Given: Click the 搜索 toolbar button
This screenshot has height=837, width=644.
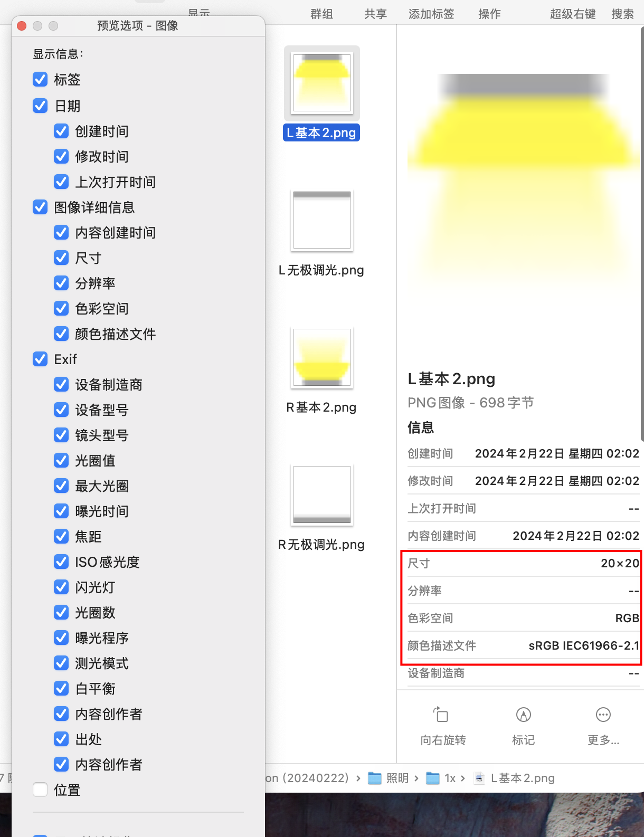Looking at the screenshot, I should (622, 14).
